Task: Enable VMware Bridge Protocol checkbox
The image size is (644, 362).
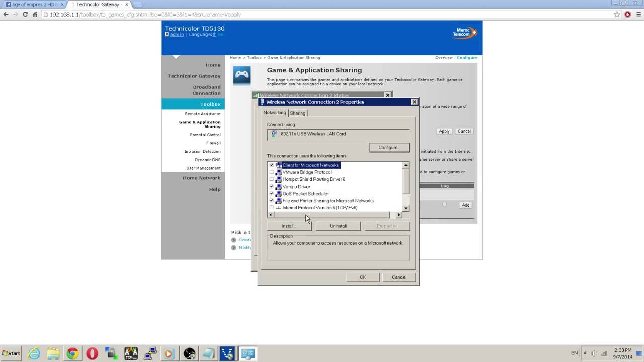Action: point(272,172)
